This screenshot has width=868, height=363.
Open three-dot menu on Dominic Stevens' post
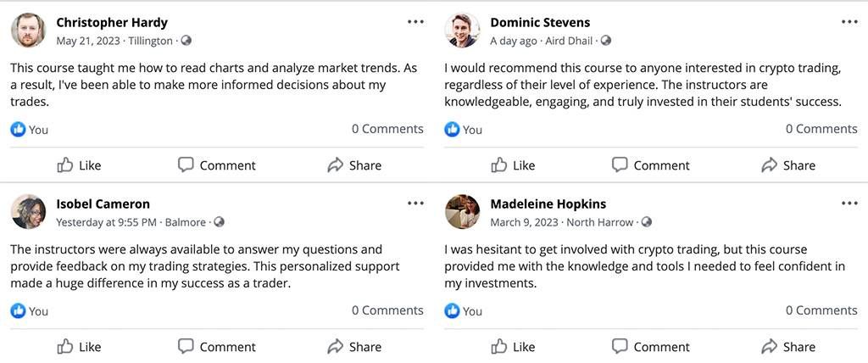tap(849, 22)
